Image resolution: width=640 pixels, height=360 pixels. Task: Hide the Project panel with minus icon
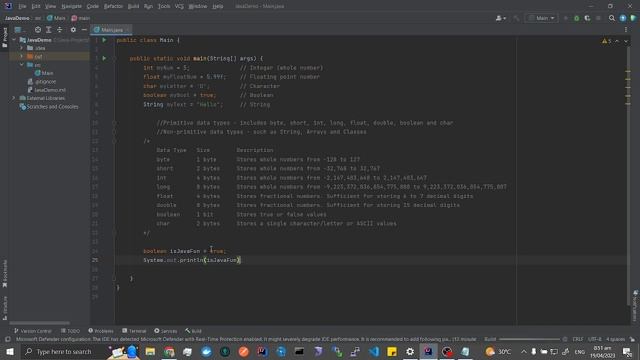click(x=84, y=30)
